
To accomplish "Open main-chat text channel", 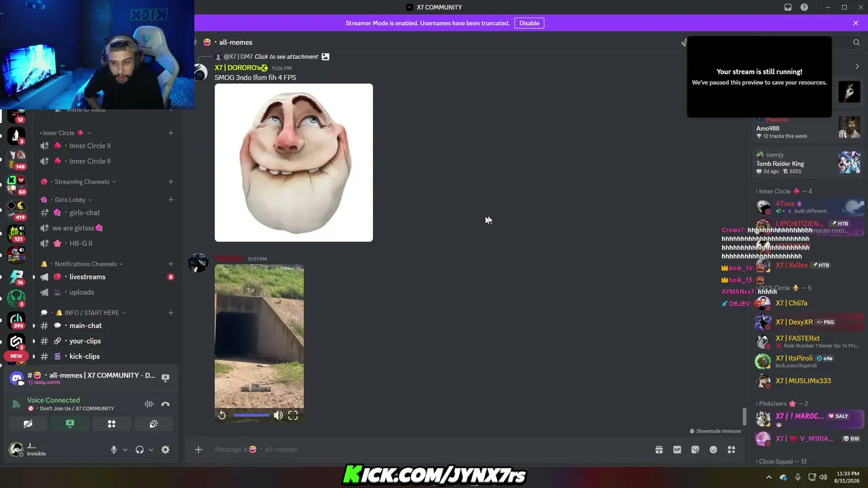I will coord(106,325).
